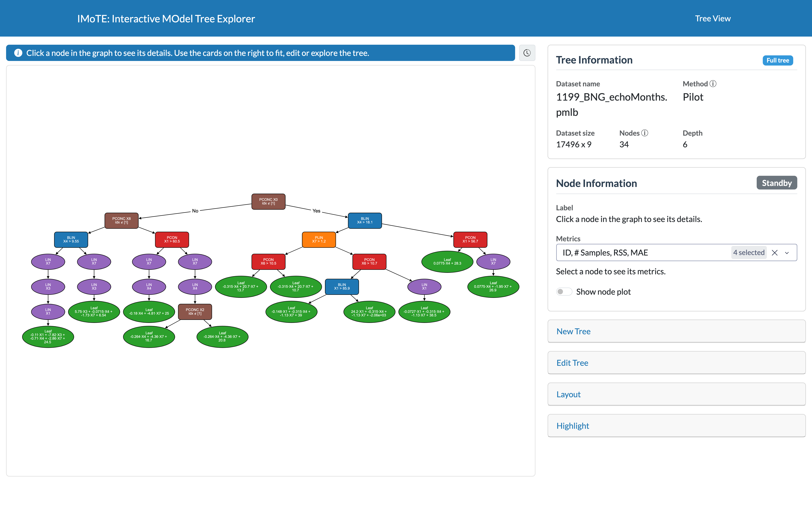Select leaf ending with 16.7
This screenshot has width=812, height=508.
tap(149, 337)
